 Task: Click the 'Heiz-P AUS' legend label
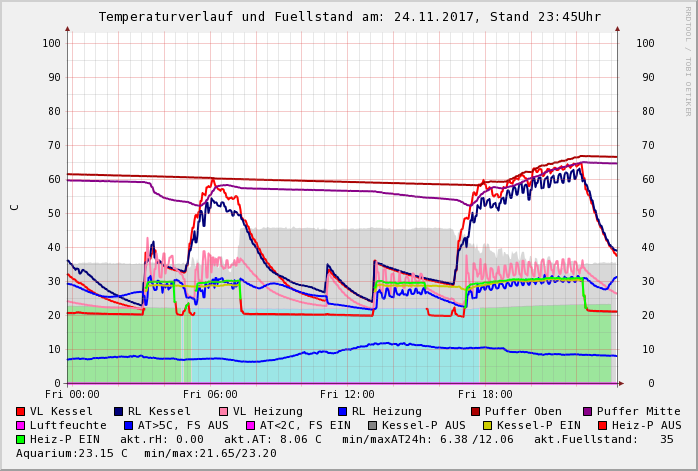click(x=646, y=425)
